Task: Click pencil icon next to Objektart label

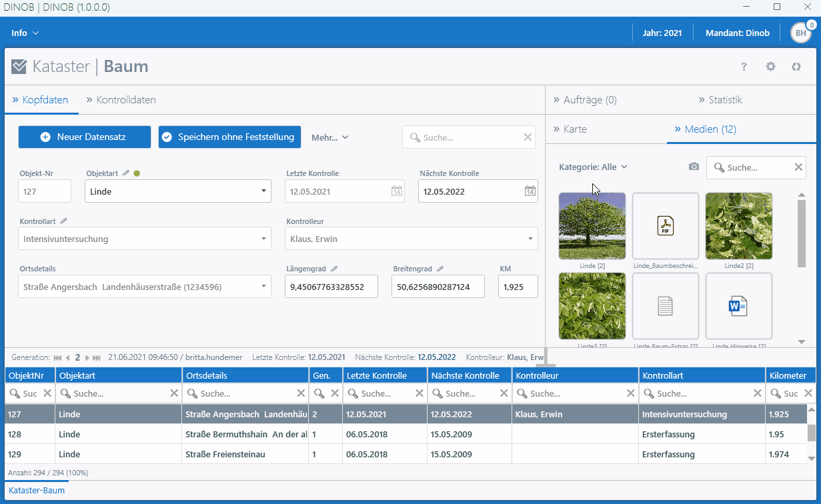Action: pos(126,173)
